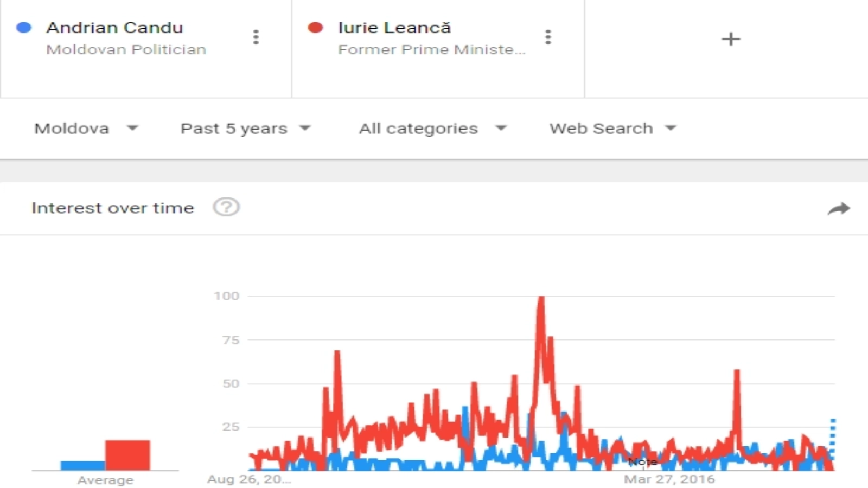This screenshot has height=488, width=868.
Task: Click the Mar 27, 2016 axis label
Action: pyautogui.click(x=669, y=479)
